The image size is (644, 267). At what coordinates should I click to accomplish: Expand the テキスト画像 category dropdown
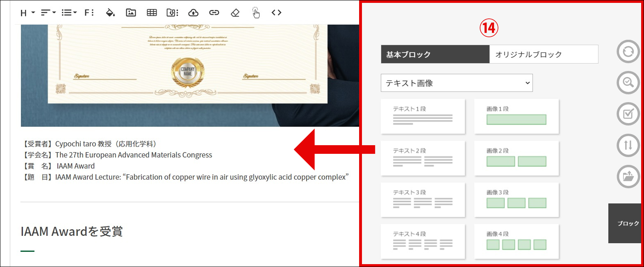pyautogui.click(x=457, y=83)
